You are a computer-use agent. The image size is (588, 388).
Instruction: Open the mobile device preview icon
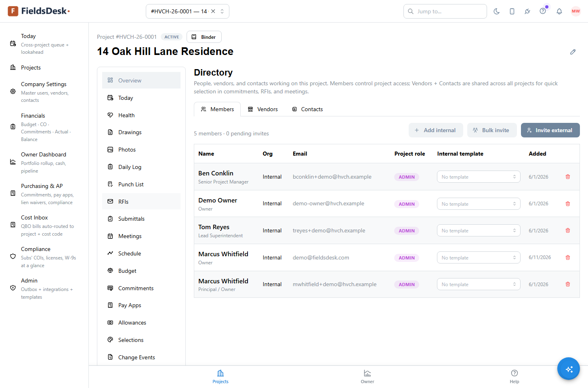(x=512, y=11)
